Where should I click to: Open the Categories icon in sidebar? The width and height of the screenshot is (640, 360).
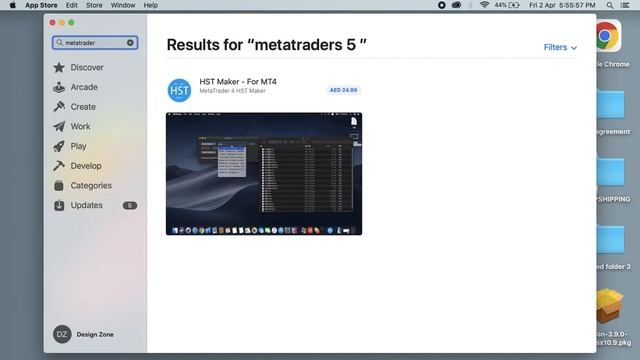[59, 186]
